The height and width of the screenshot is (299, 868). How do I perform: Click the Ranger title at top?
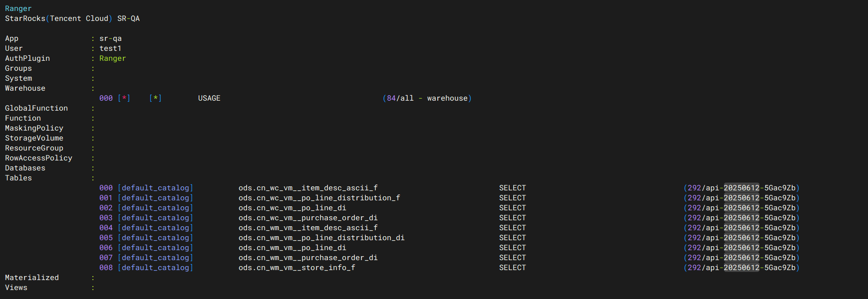click(x=18, y=8)
